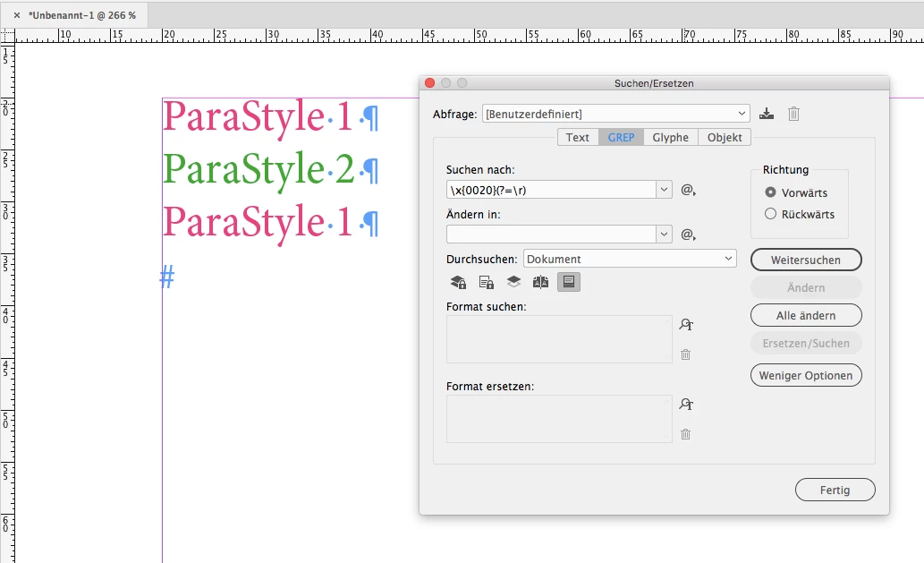
Task: Click the Alle ändern button
Action: [806, 315]
